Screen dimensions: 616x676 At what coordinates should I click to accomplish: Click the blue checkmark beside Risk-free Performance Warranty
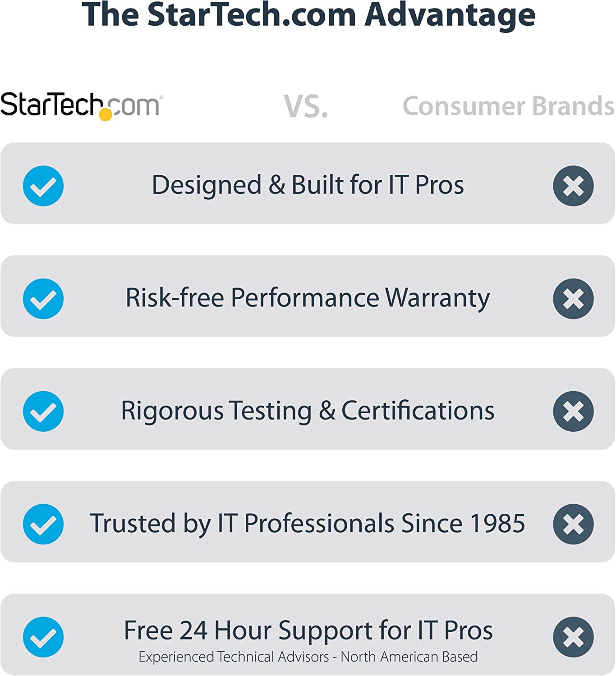(x=43, y=299)
